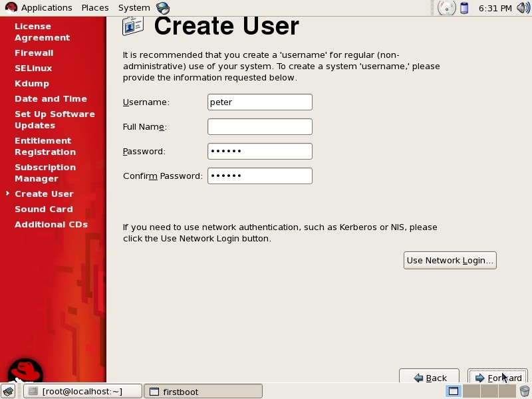The image size is (532, 399).
Task: Click the Username label
Action: click(146, 102)
